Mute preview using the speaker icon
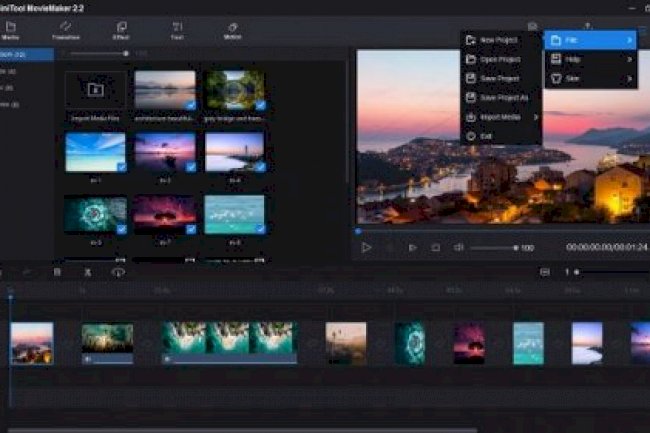Viewport: 650px width, 433px height. click(458, 248)
